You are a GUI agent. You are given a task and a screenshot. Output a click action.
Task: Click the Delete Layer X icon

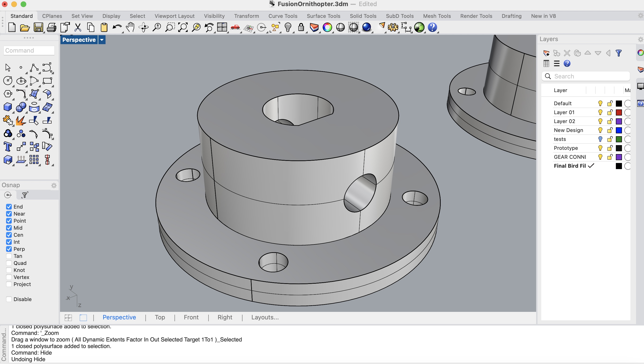567,53
